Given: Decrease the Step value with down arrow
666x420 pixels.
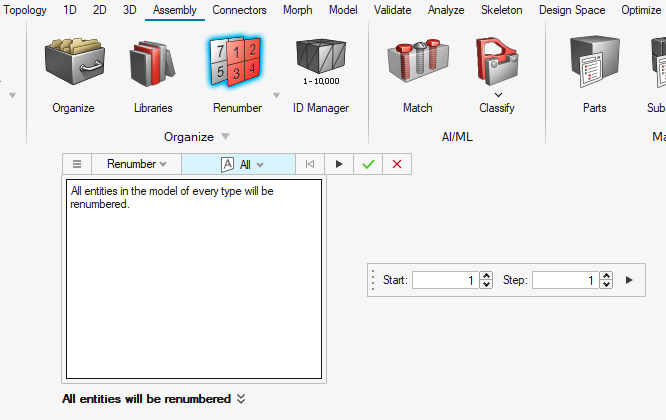Looking at the screenshot, I should click(606, 285).
